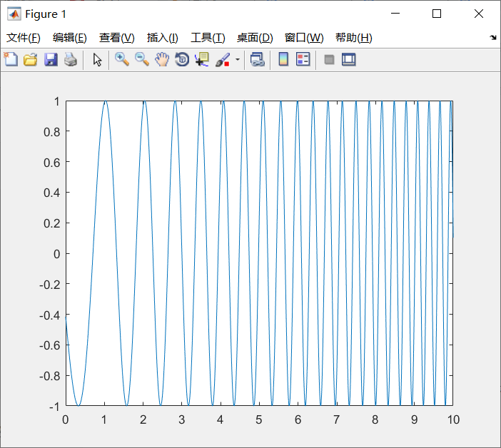Viewport: 501px width, 448px height.
Task: Insert a Colorbar from the toolbar
Action: pyautogui.click(x=283, y=59)
